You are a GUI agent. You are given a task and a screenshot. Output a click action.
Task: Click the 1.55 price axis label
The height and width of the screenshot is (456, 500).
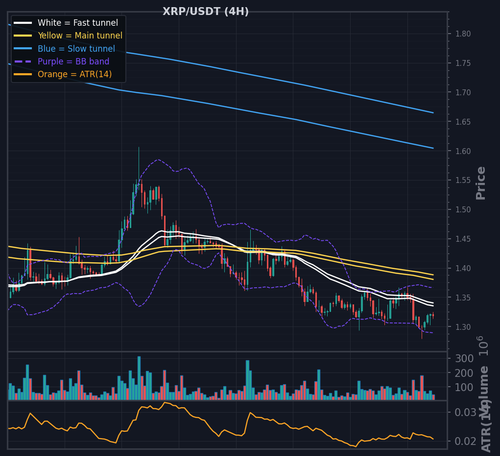tap(463, 180)
